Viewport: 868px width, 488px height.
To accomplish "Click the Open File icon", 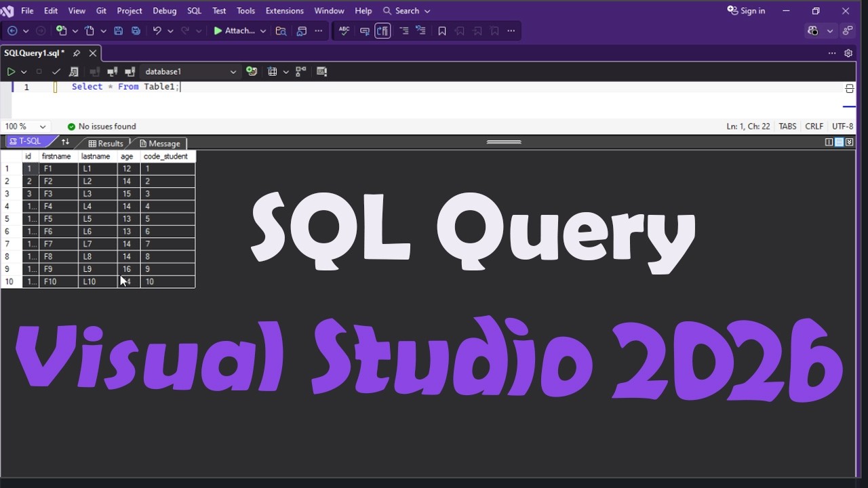I will pos(89,30).
